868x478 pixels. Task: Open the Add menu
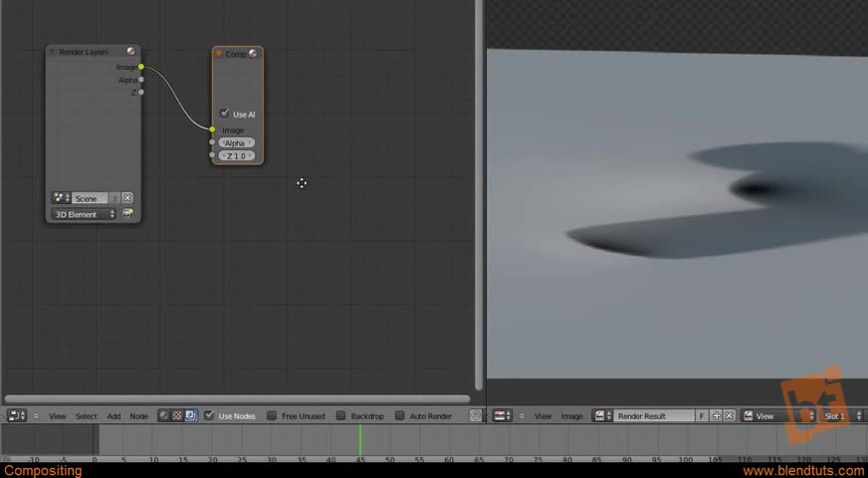(114, 416)
